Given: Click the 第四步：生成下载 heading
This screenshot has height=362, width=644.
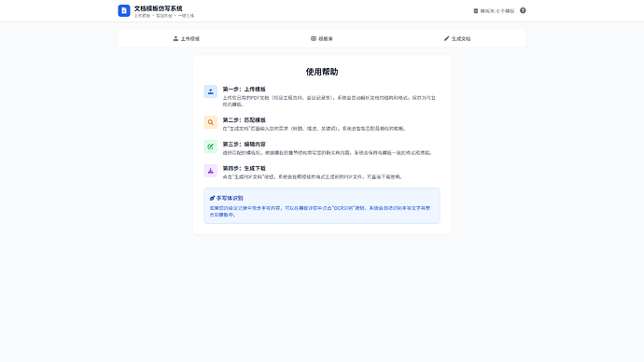Looking at the screenshot, I should (x=244, y=168).
